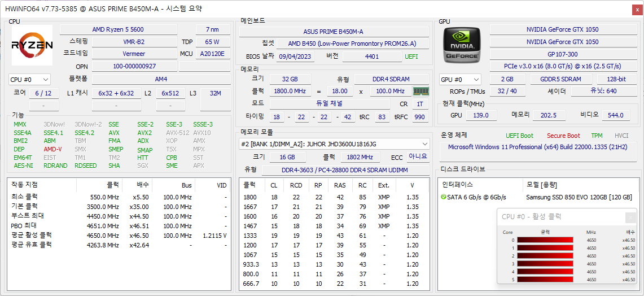Click the 1.2115 V VID value
644x296 pixels.
coord(215,236)
